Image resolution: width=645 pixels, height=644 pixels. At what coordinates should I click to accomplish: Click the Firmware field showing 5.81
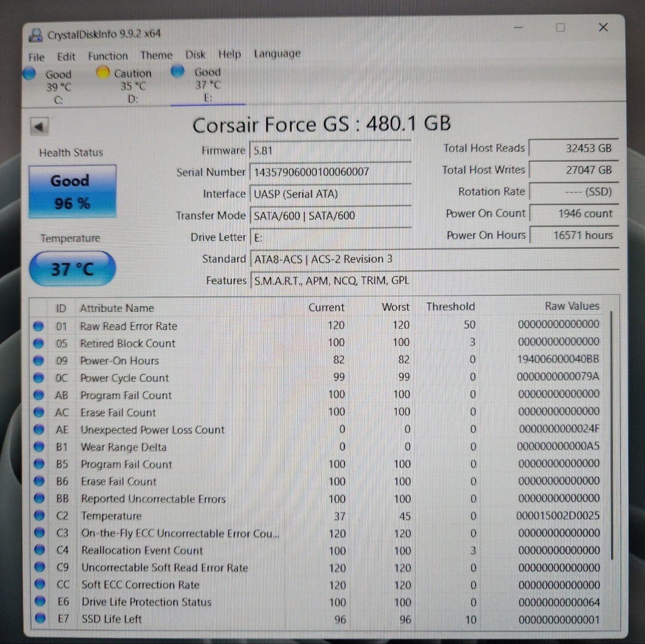click(x=330, y=150)
